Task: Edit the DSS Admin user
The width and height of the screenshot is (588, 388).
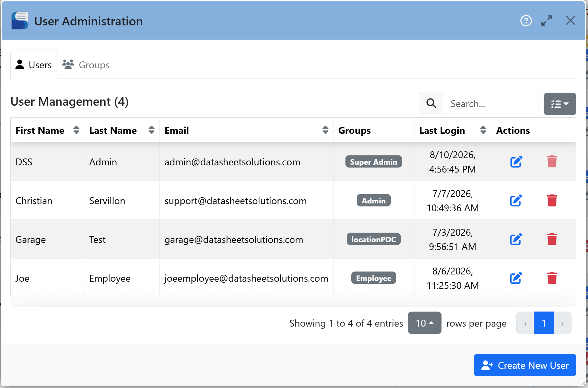Action: click(x=516, y=162)
